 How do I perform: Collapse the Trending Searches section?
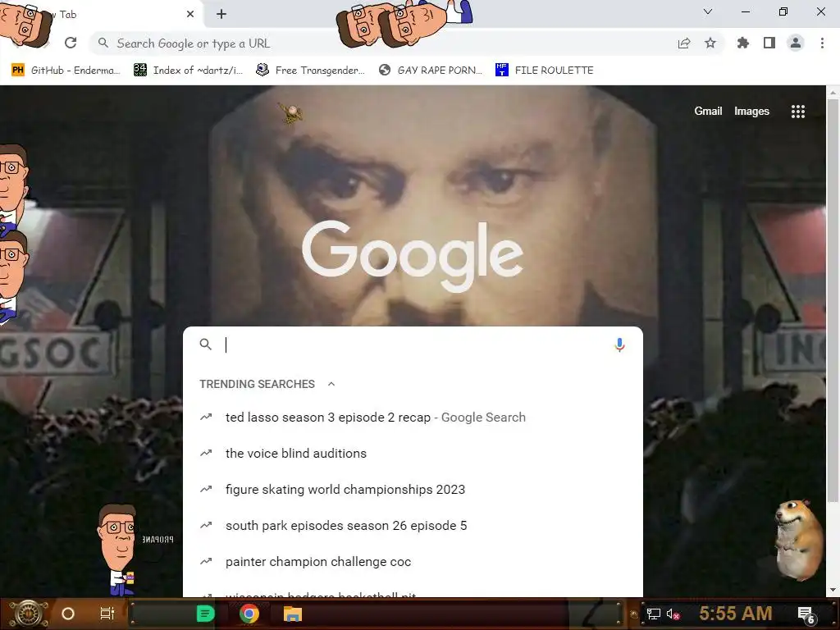331,384
